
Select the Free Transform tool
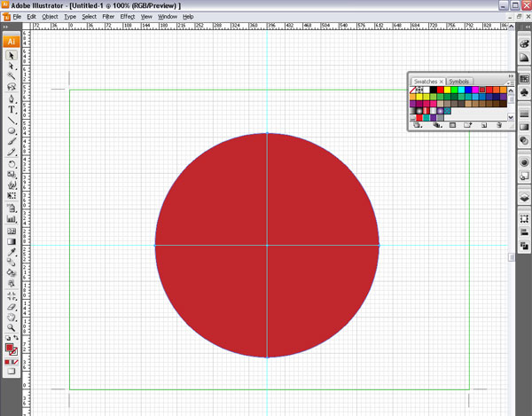coord(12,195)
